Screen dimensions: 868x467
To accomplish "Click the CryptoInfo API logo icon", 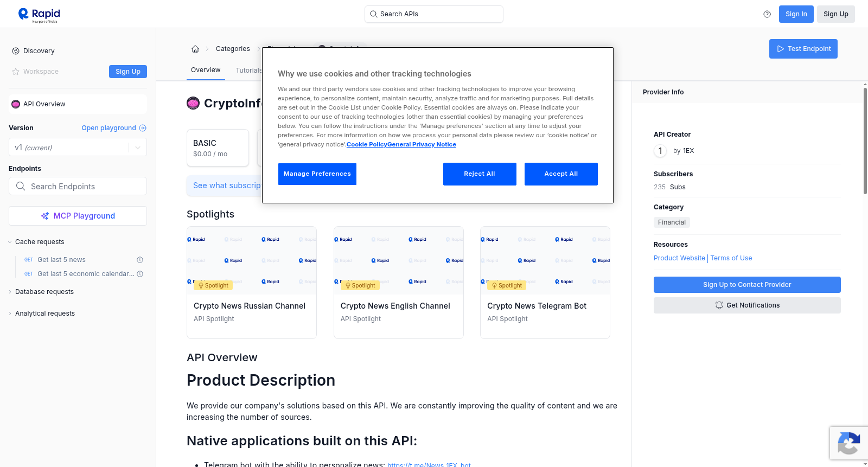I will coord(193,103).
